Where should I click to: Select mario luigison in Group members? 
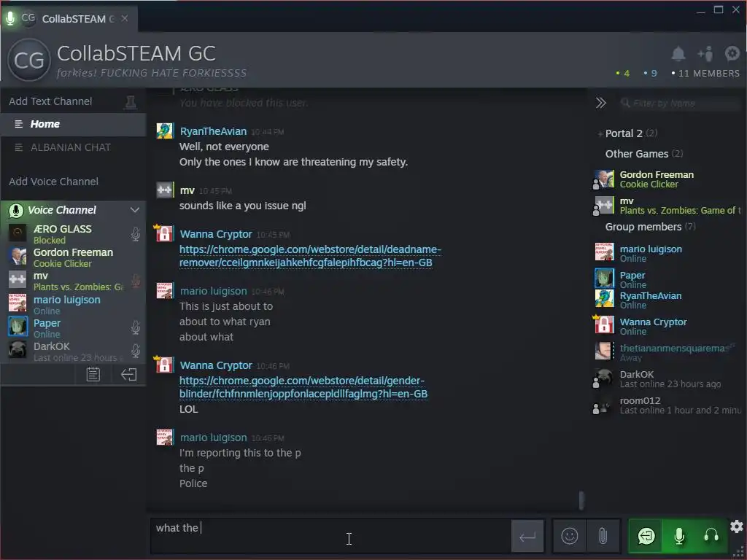pos(667,253)
